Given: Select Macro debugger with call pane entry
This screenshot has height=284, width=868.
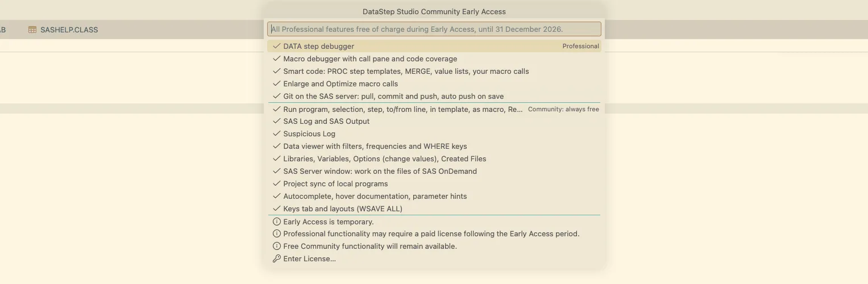Looking at the screenshot, I should coord(434,59).
